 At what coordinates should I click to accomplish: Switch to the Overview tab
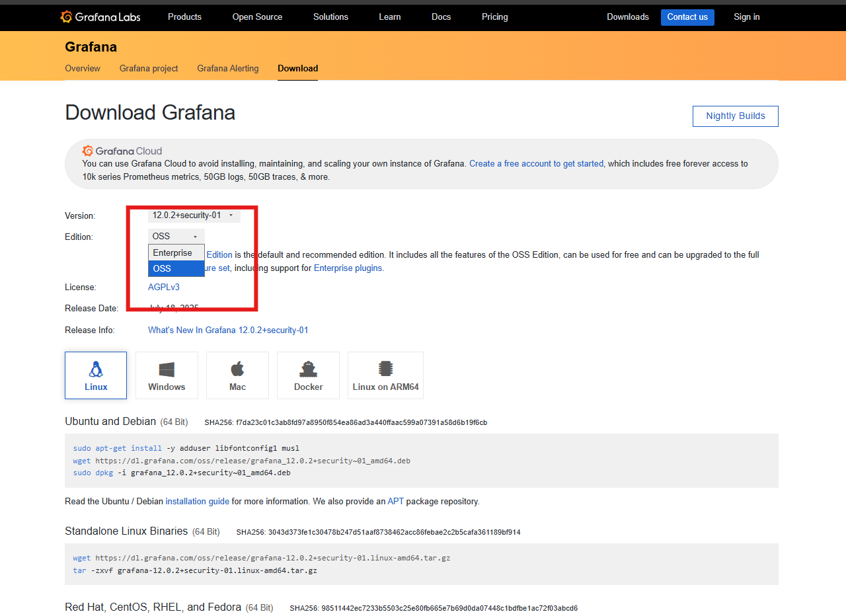click(x=83, y=68)
